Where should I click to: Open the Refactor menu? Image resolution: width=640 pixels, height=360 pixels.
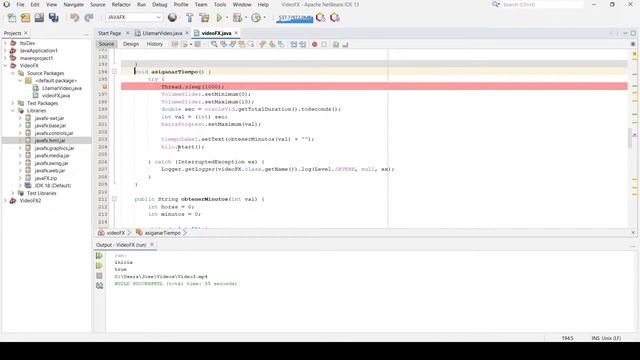pyautogui.click(x=121, y=4)
